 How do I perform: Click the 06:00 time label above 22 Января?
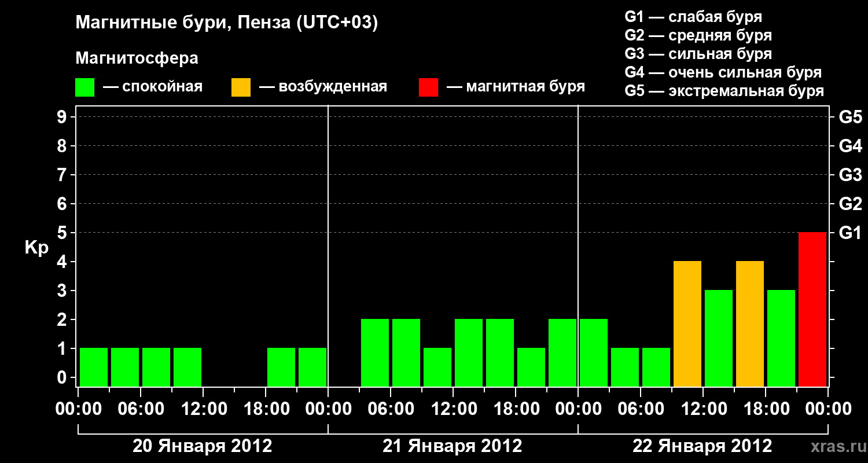click(x=641, y=409)
